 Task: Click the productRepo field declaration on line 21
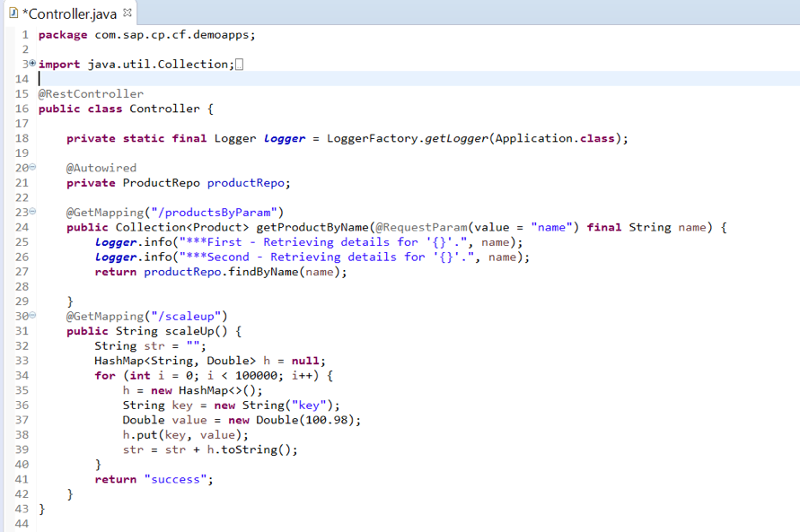245,183
